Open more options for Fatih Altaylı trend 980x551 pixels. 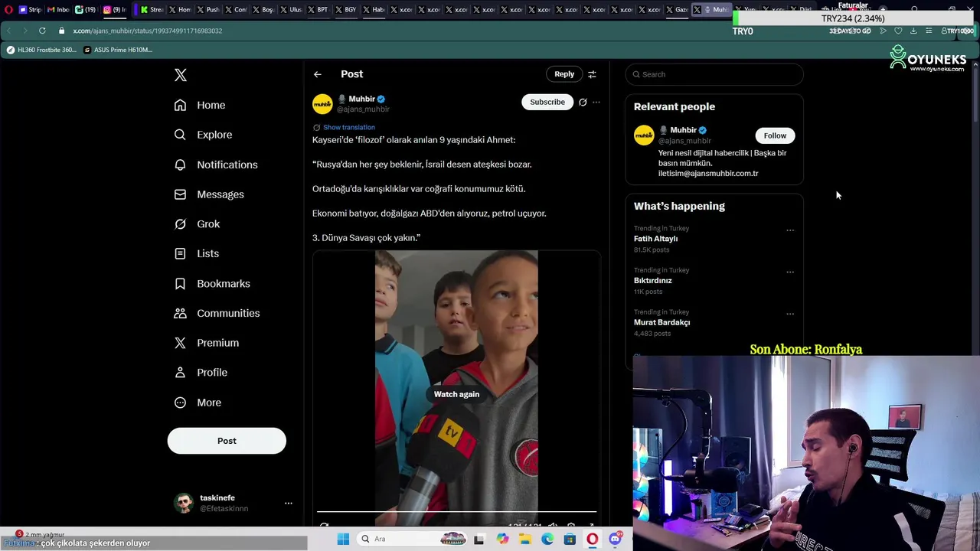point(790,230)
